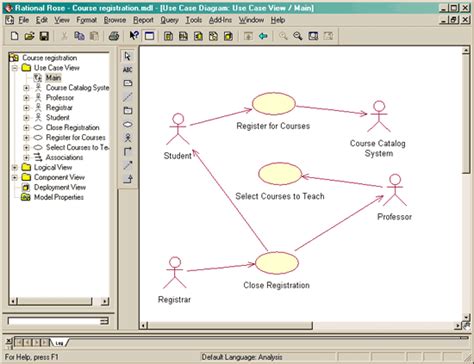This screenshot has width=474, height=364.
Task: Collapse the Use Case View folder
Action: [x=15, y=68]
